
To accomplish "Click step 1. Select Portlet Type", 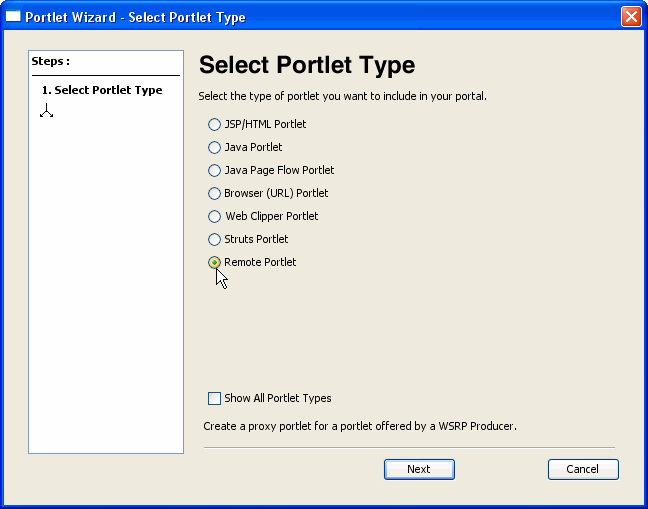I will 101,90.
